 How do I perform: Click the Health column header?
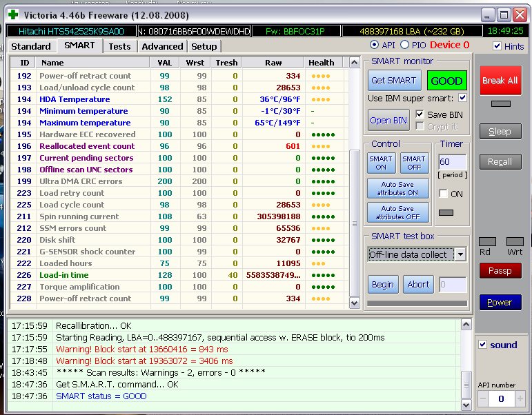(324, 63)
